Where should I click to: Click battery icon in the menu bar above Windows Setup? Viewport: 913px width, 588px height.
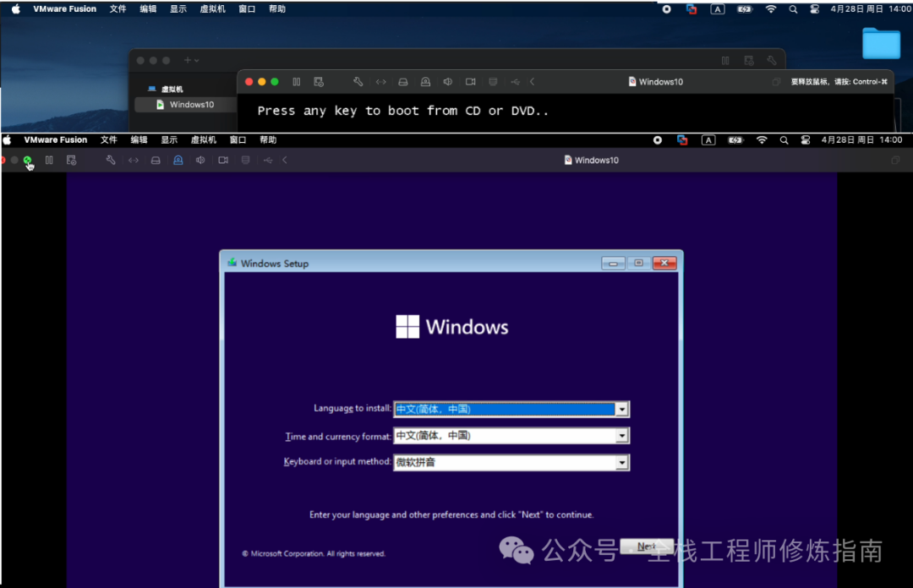735,139
